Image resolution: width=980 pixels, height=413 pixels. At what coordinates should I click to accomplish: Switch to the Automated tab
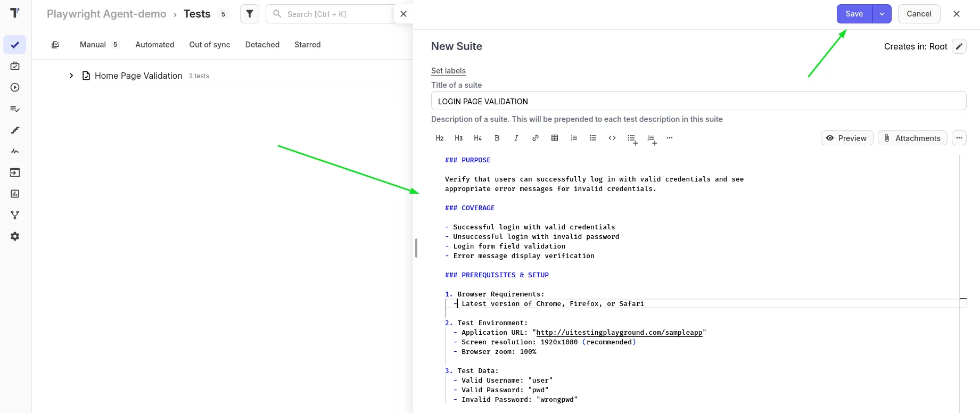coord(154,45)
